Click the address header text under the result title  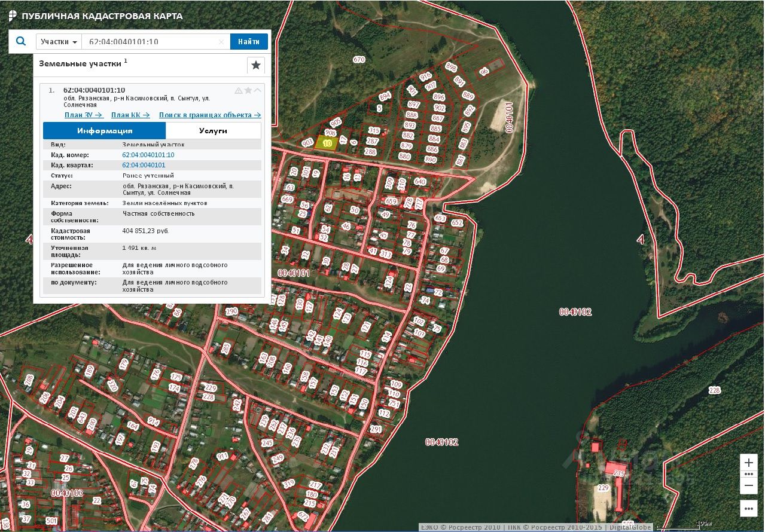click(x=136, y=101)
